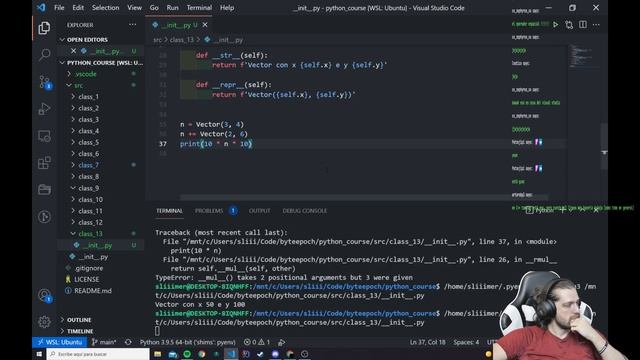
Task: Click the WSL: Ubuntu remote indicator
Action: pos(60,342)
